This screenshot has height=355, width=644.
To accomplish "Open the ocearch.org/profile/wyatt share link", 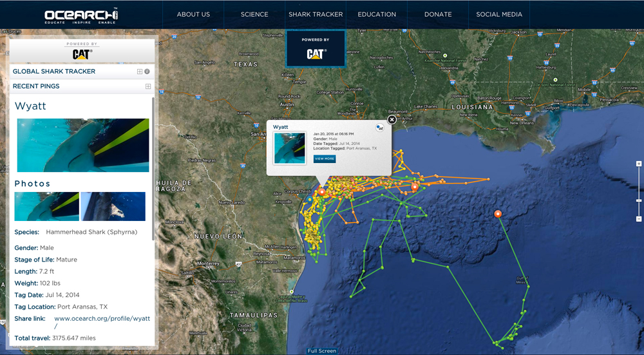I will 102,322.
